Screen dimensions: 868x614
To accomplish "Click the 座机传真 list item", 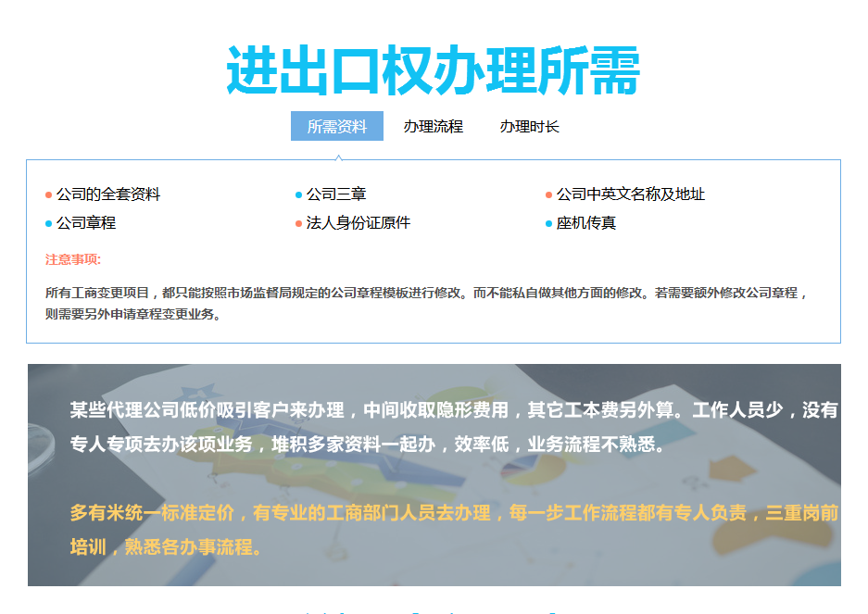I will click(x=585, y=223).
